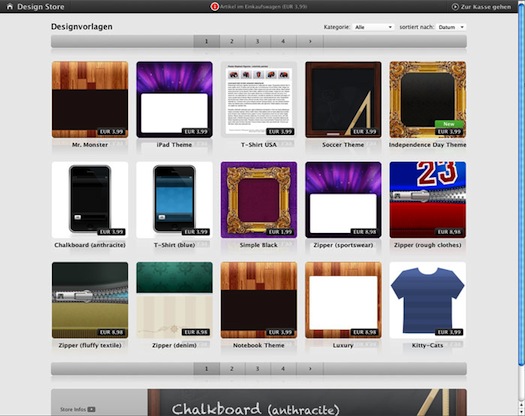This screenshot has width=525, height=416.
Task: Click the Design Store home icon
Action: (x=10, y=6)
